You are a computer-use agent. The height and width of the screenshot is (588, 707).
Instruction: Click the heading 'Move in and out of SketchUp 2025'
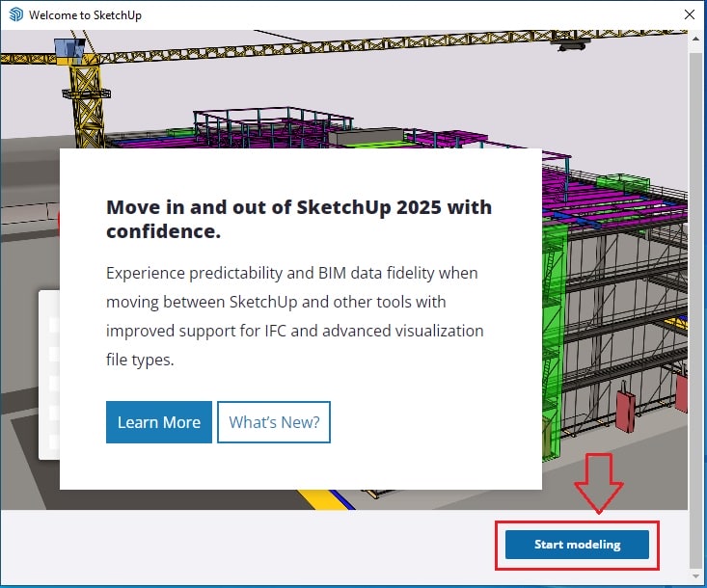299,219
